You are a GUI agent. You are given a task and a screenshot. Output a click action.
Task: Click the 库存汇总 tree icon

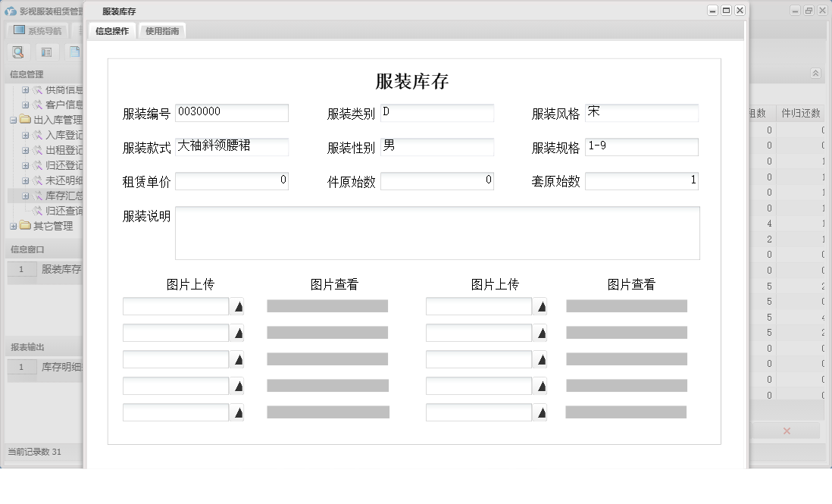[x=37, y=195]
